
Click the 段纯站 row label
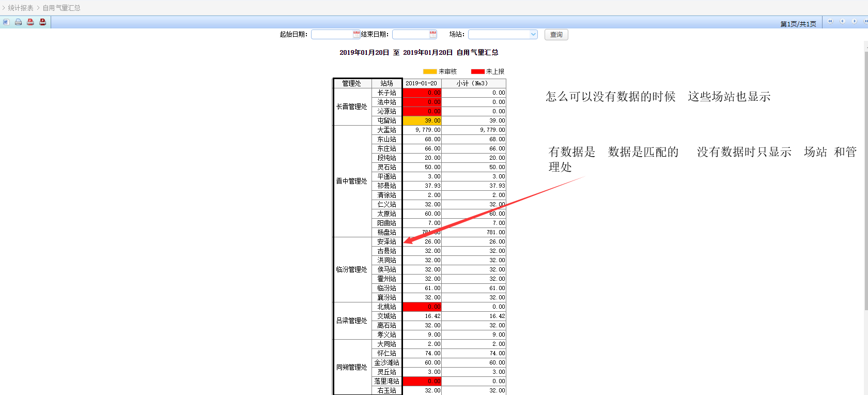(387, 158)
